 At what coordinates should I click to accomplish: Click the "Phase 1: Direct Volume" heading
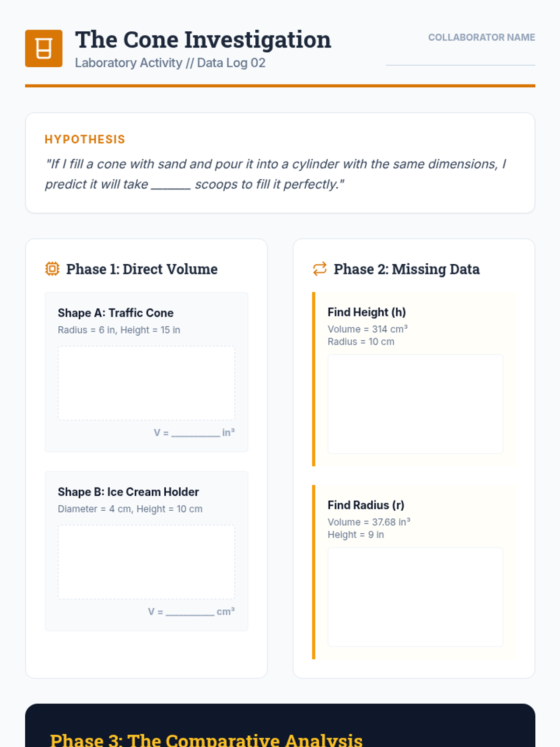click(142, 269)
